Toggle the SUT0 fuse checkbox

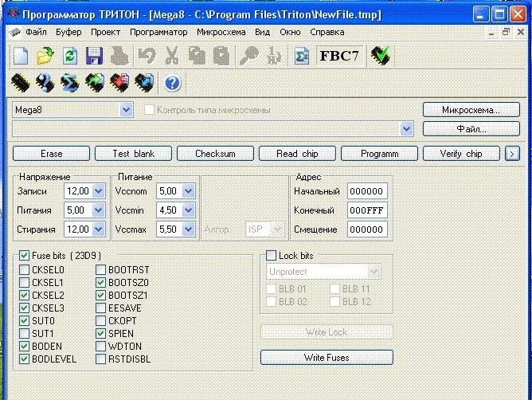[24, 320]
